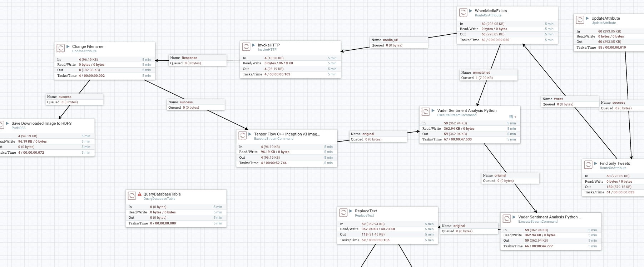Click "Save Downloaded Image to HDFS" title
The image size is (644, 267).
pos(41,123)
